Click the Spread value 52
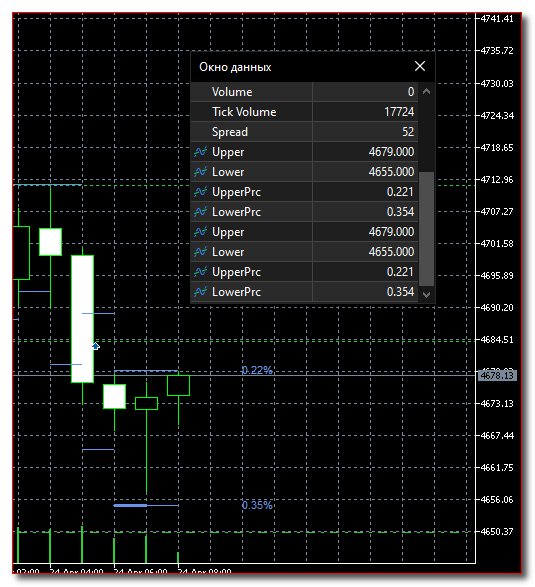The image size is (535, 587). (x=408, y=132)
